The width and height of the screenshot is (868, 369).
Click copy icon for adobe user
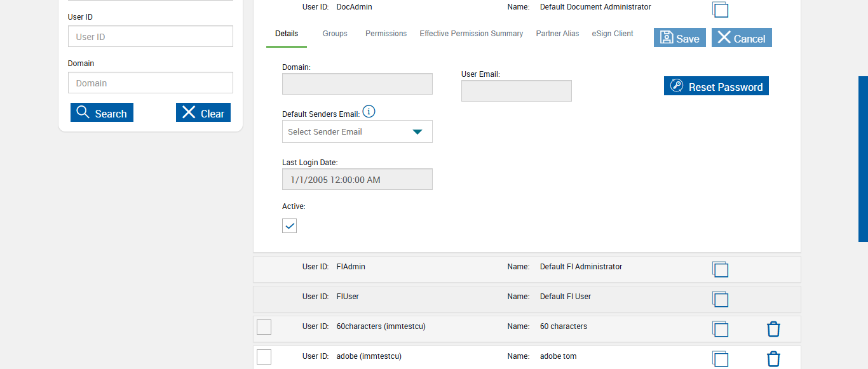[720, 359]
